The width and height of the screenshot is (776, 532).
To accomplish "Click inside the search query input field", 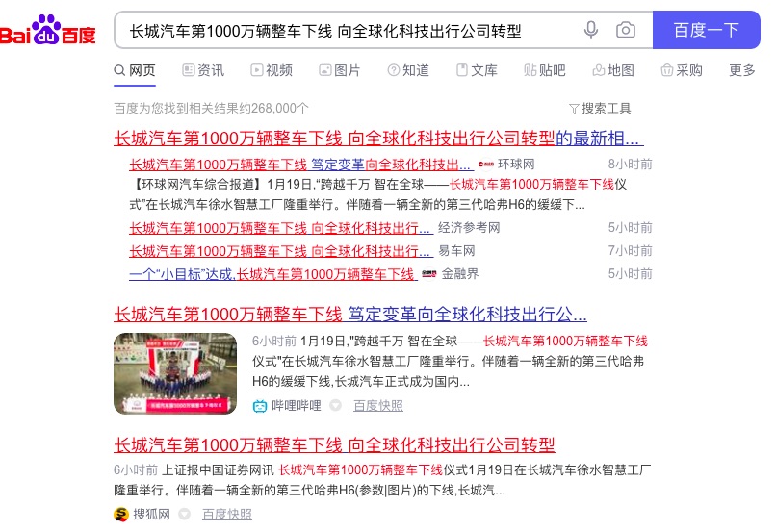I will tap(347, 31).
